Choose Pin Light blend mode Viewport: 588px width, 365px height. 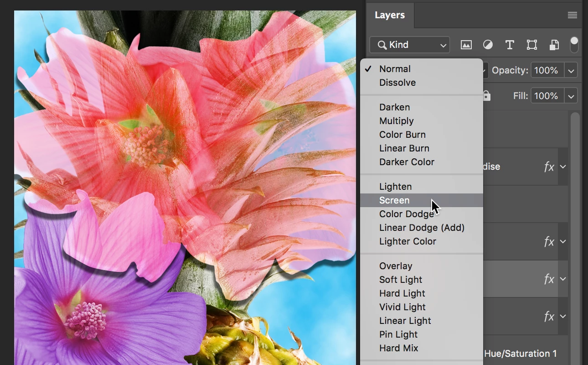pyautogui.click(x=422, y=334)
